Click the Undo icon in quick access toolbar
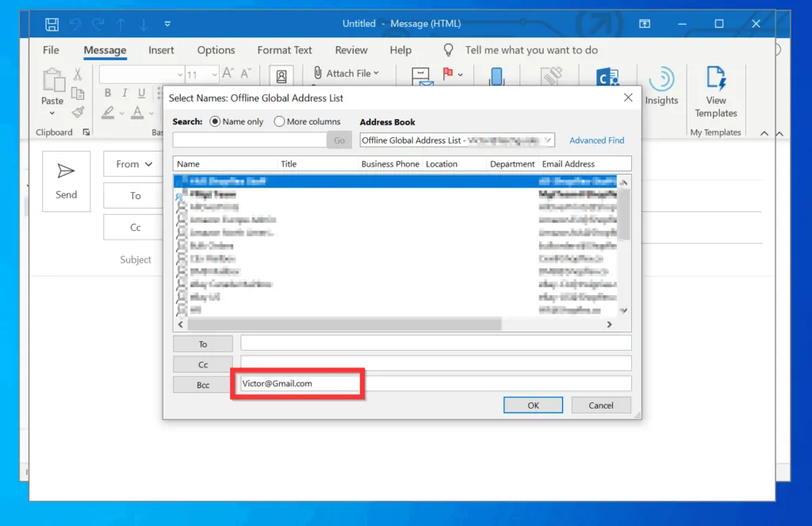812x526 pixels. [x=75, y=23]
